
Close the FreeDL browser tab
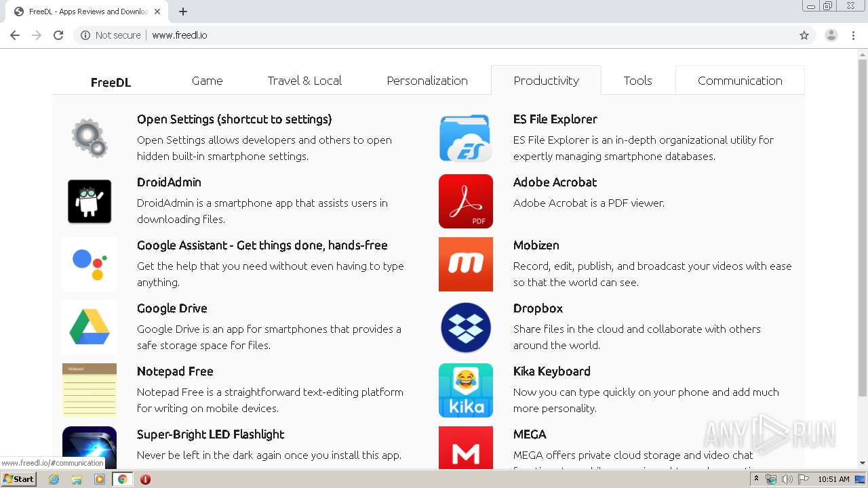tap(157, 12)
